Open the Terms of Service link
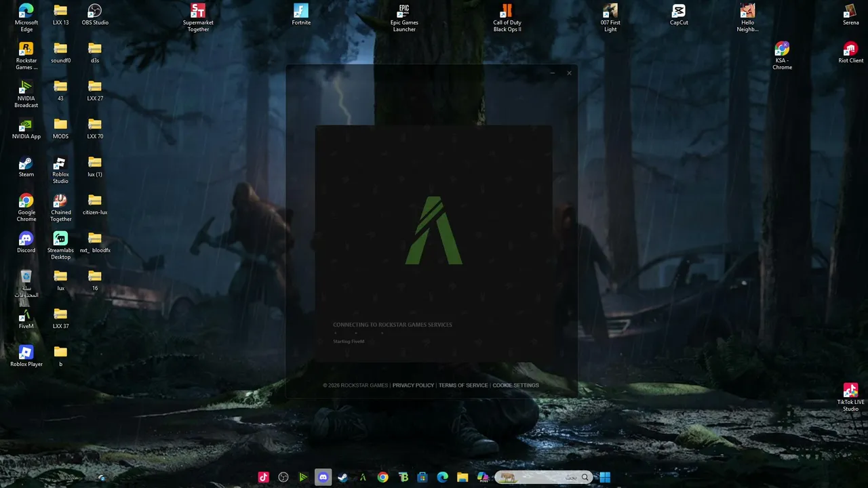This screenshot has height=488, width=868. pos(463,385)
